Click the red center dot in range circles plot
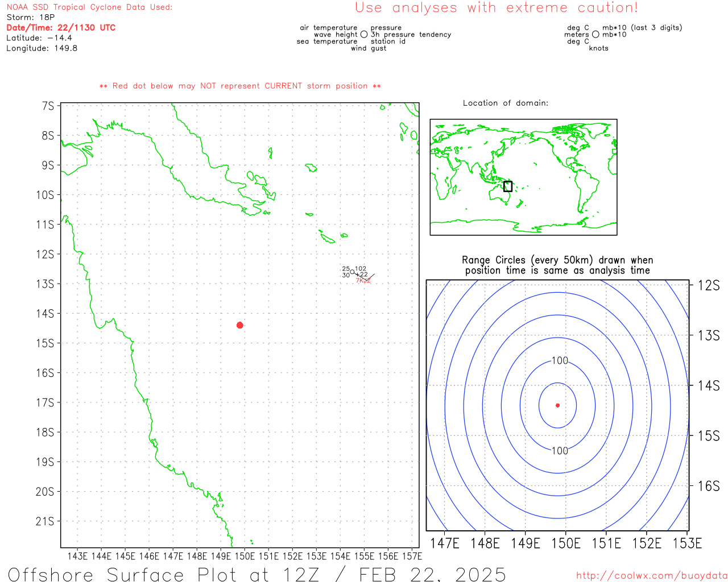Image resolution: width=728 pixels, height=582 pixels. click(557, 405)
